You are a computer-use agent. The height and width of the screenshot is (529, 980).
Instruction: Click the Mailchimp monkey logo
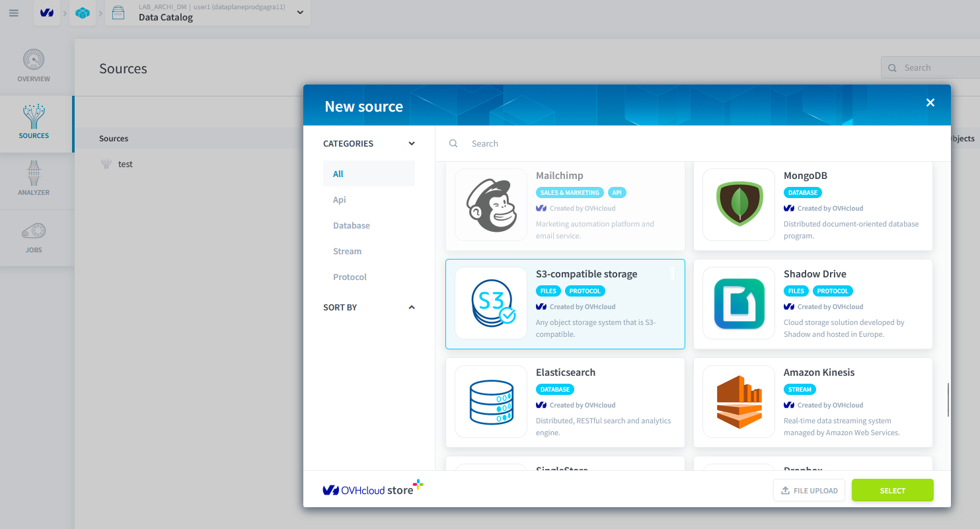[490, 205]
